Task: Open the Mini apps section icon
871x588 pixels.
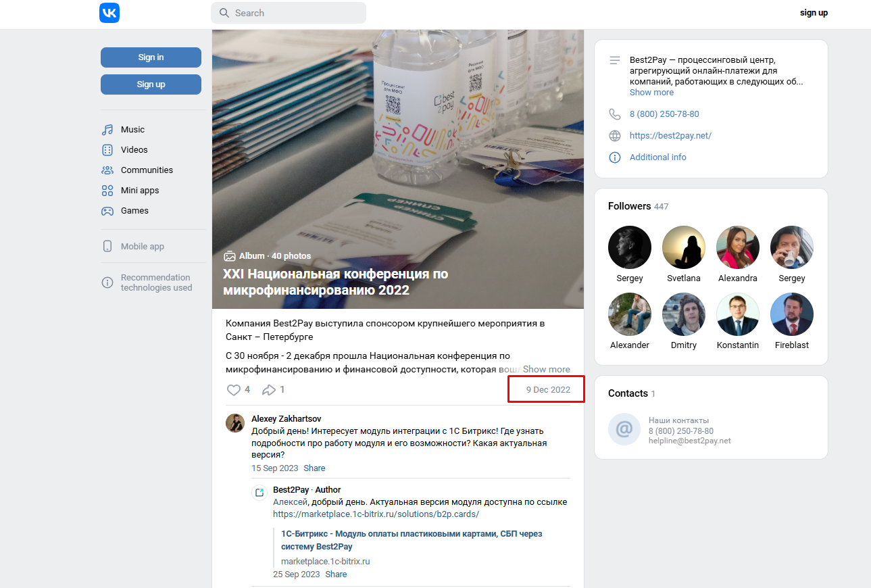Action: coord(107,190)
